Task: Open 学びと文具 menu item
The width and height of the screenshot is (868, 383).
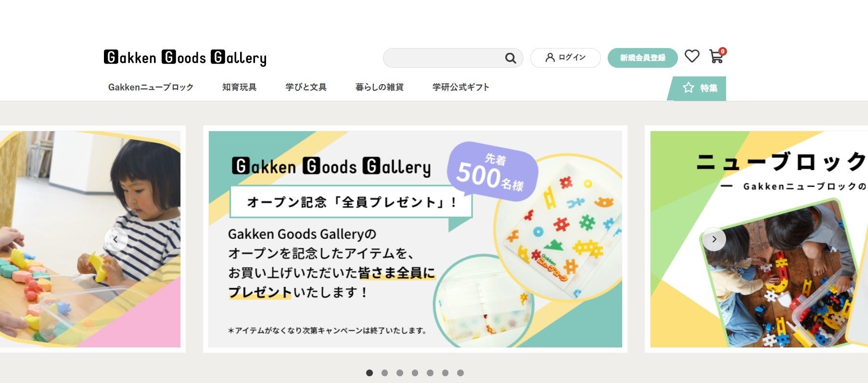Action: point(306,87)
